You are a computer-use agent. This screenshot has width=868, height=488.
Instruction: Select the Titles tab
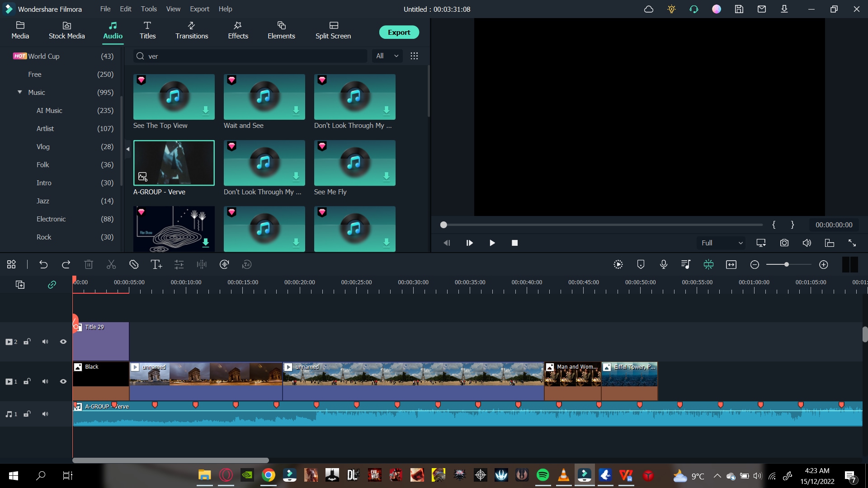point(147,30)
